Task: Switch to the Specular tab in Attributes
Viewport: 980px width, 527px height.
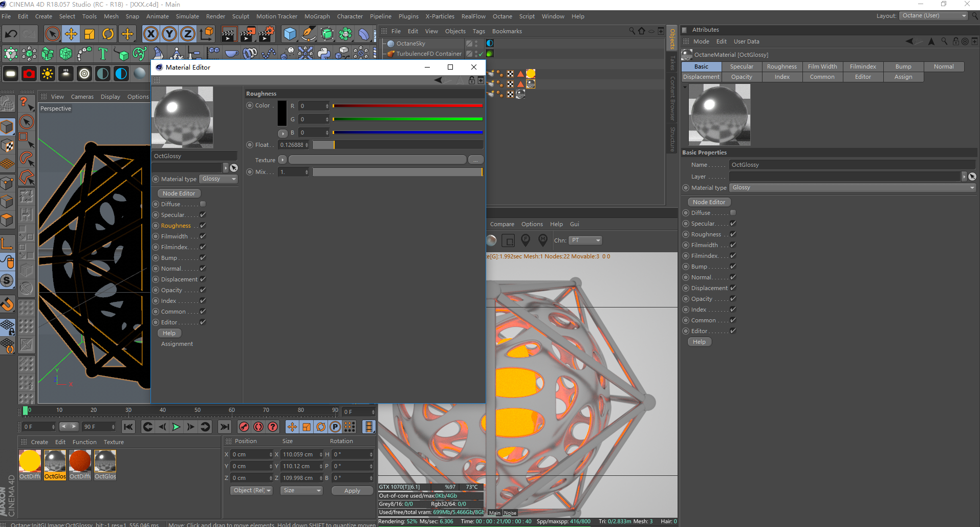Action: [x=742, y=67]
